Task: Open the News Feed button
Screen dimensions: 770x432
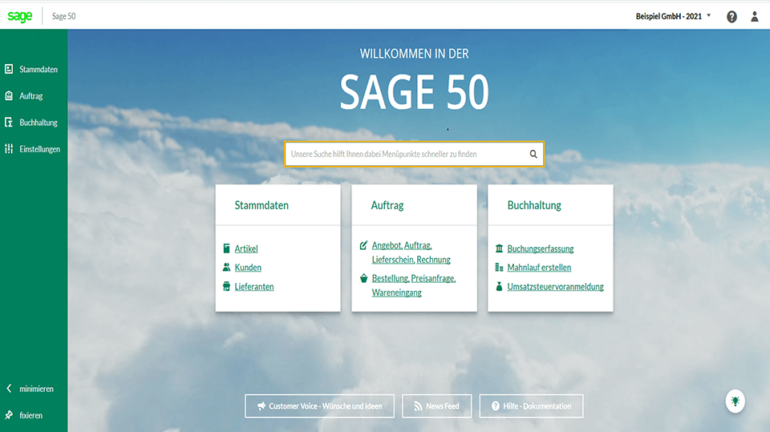Action: point(437,406)
